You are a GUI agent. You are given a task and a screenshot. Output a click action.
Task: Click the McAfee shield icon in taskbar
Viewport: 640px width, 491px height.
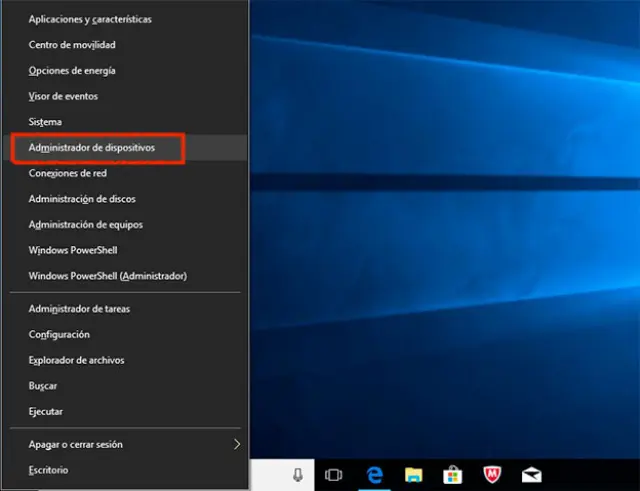[492, 475]
